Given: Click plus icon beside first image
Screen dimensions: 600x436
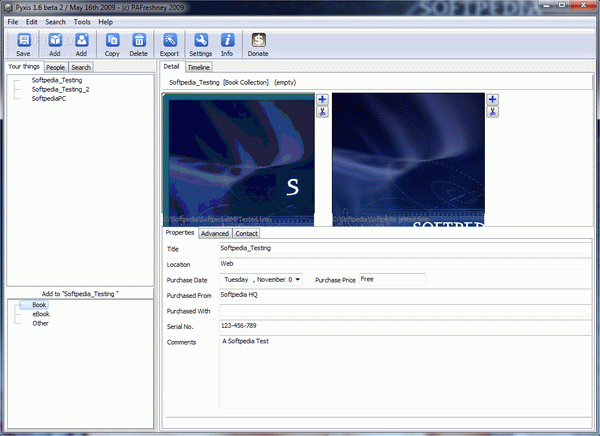Looking at the screenshot, I should tap(322, 100).
